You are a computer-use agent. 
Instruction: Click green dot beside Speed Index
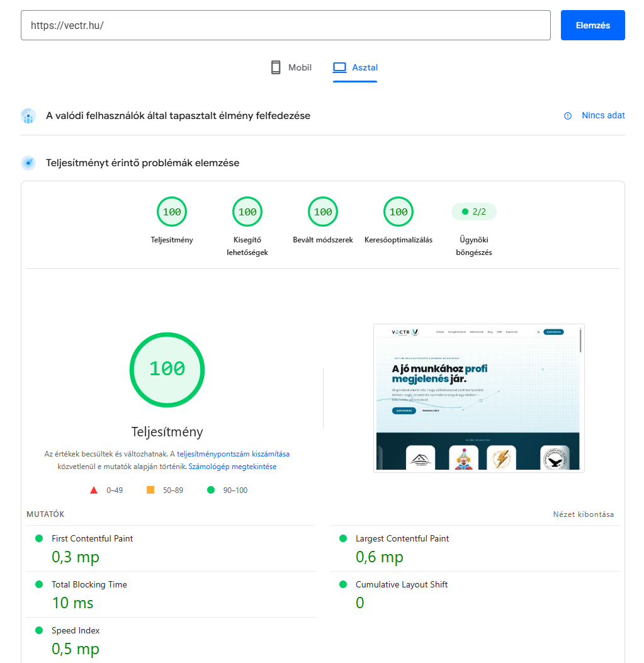pos(39,630)
